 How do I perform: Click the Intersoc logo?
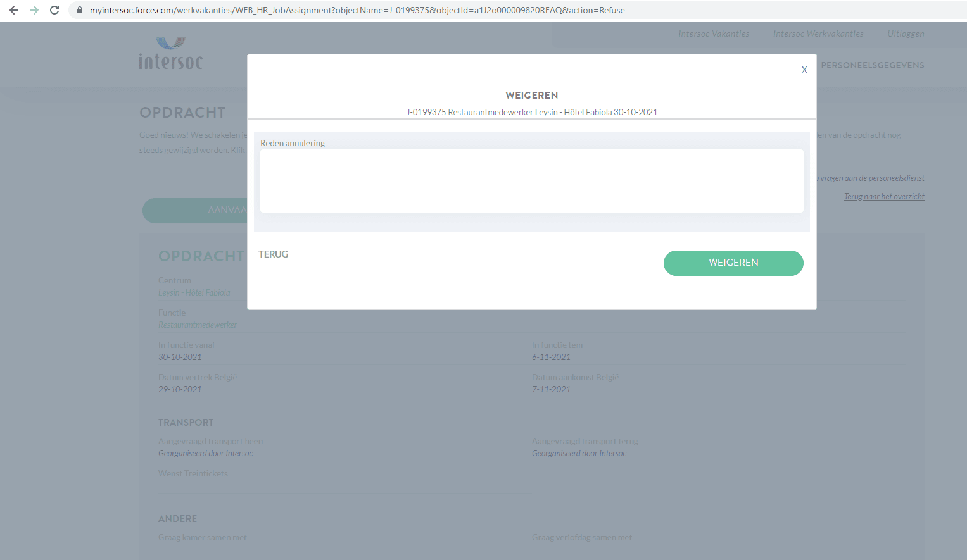point(171,54)
